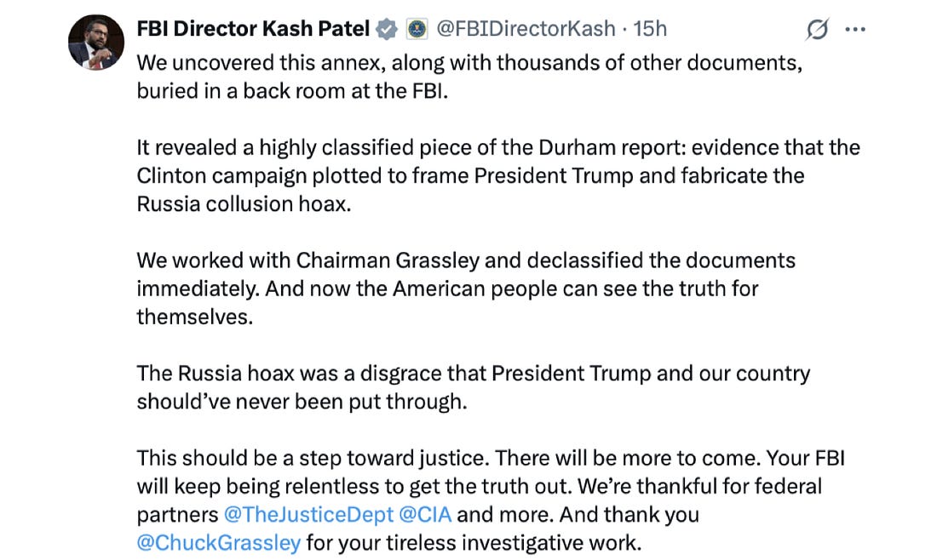Image resolution: width=937 pixels, height=560 pixels.
Task: Click the 15h post timestamp
Action: pyautogui.click(x=650, y=29)
